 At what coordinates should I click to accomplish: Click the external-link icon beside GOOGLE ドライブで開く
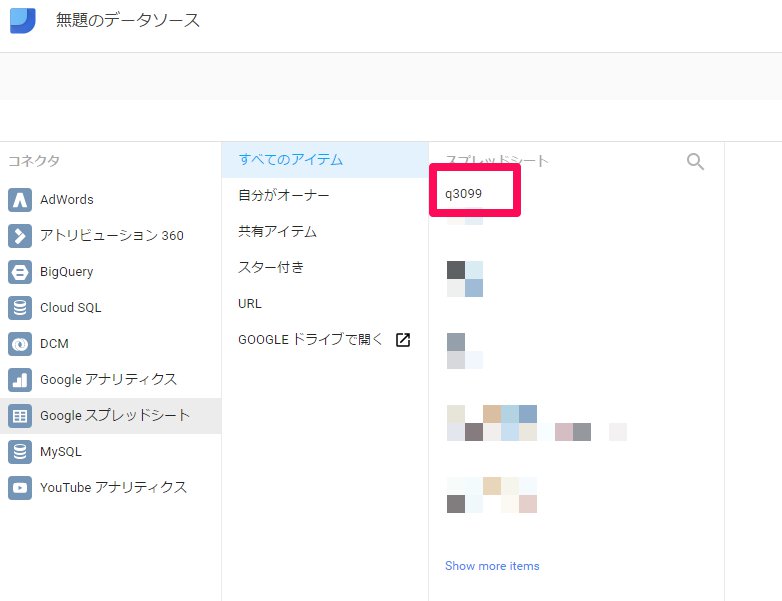pos(403,340)
